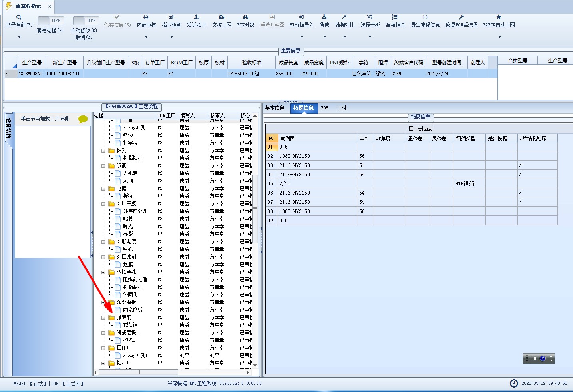
Task: Click the 文控上网 cloud icon
Action: (x=221, y=17)
